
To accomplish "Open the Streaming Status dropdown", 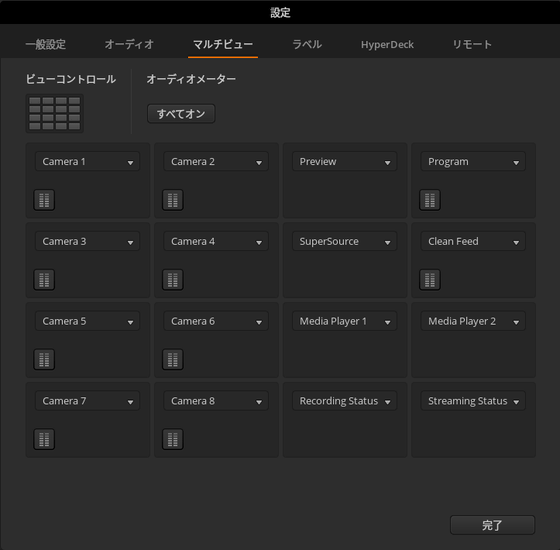I will (x=473, y=401).
